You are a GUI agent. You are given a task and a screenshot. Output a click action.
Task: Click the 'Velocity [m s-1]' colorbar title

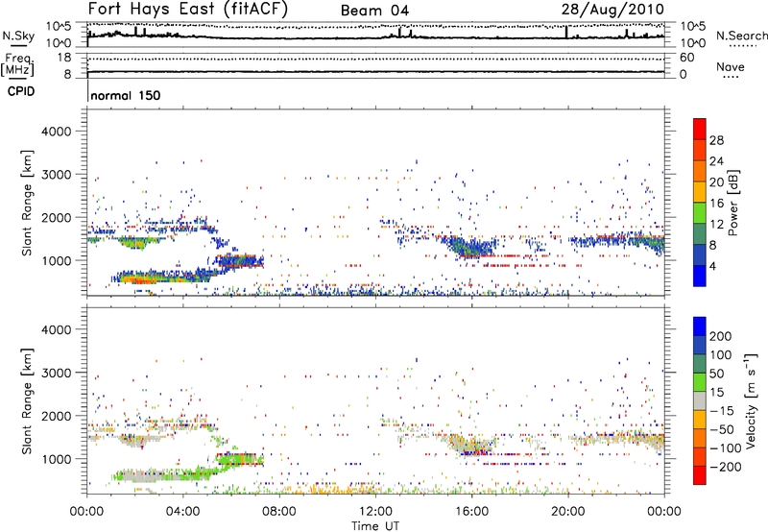coord(750,400)
